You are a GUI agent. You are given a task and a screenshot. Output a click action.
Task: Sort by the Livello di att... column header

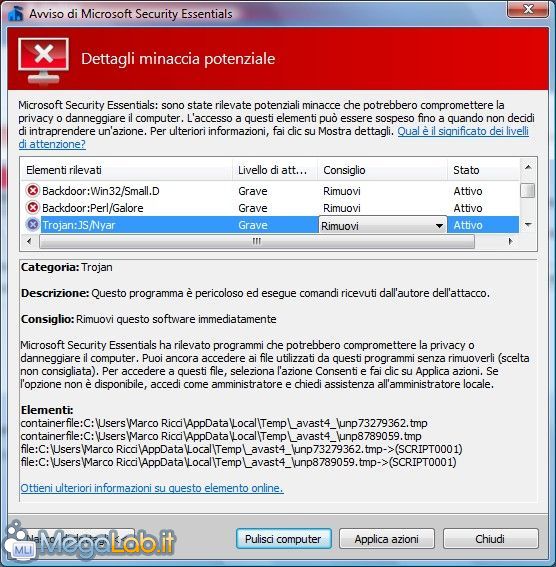[x=275, y=170]
